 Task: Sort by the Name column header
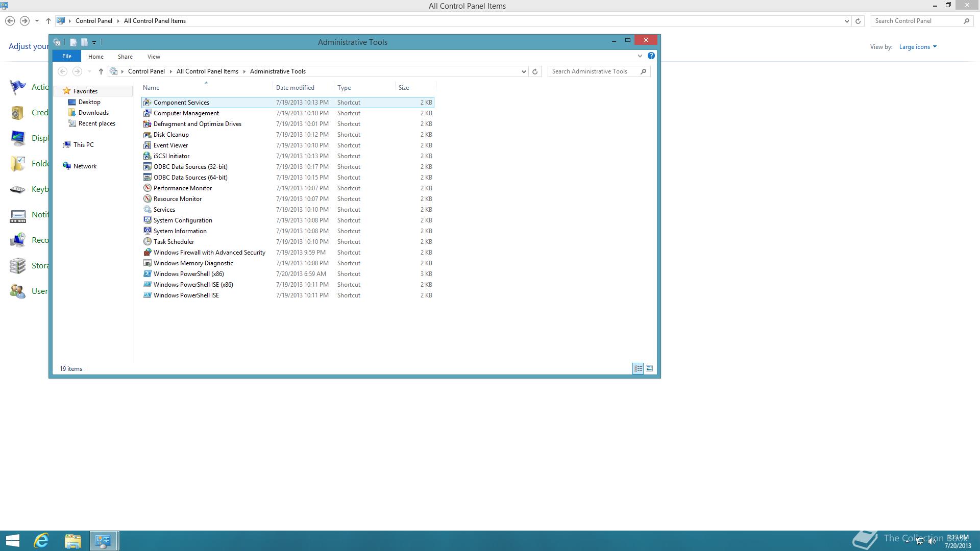pos(207,88)
